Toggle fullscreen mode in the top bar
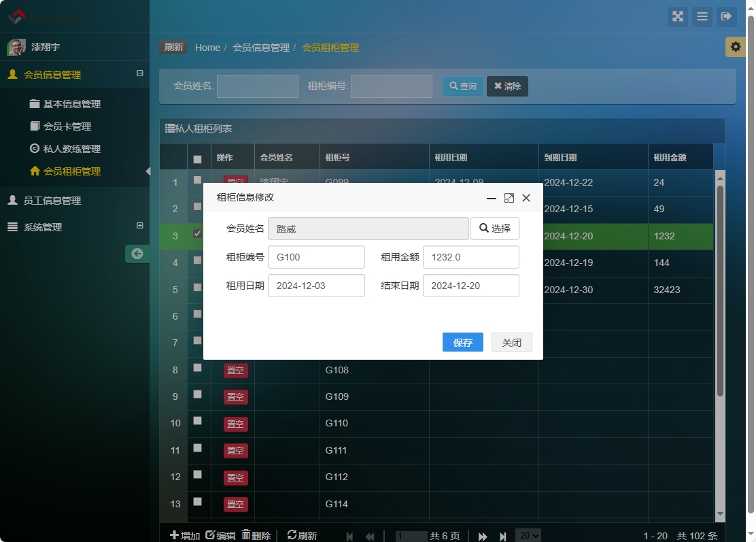Screen dimensions: 756x542 pyautogui.click(x=677, y=17)
